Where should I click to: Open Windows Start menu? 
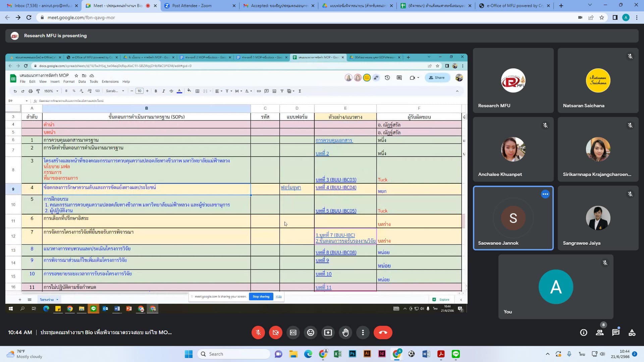click(189, 354)
